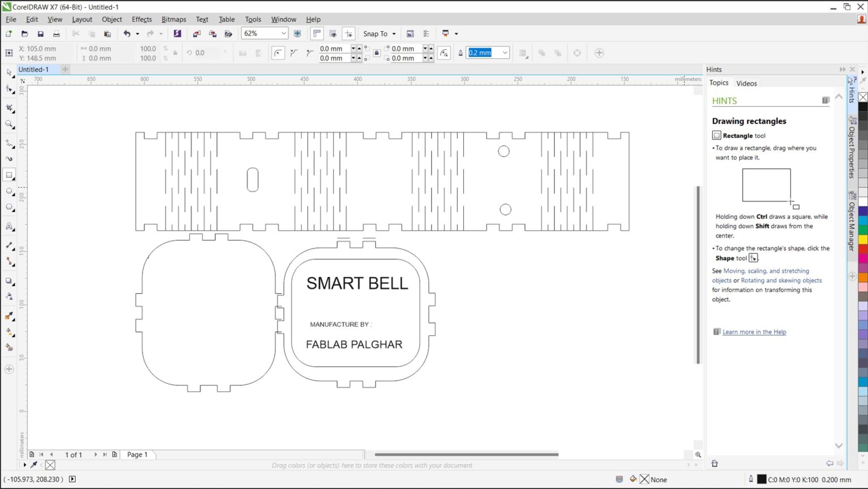868x489 pixels.
Task: Select the Polygon tool
Action: coord(9,207)
